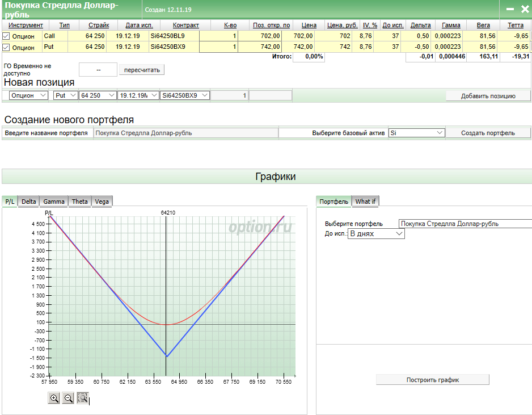Click the portfolio name input field
This screenshot has height=415, width=532.
coord(185,133)
